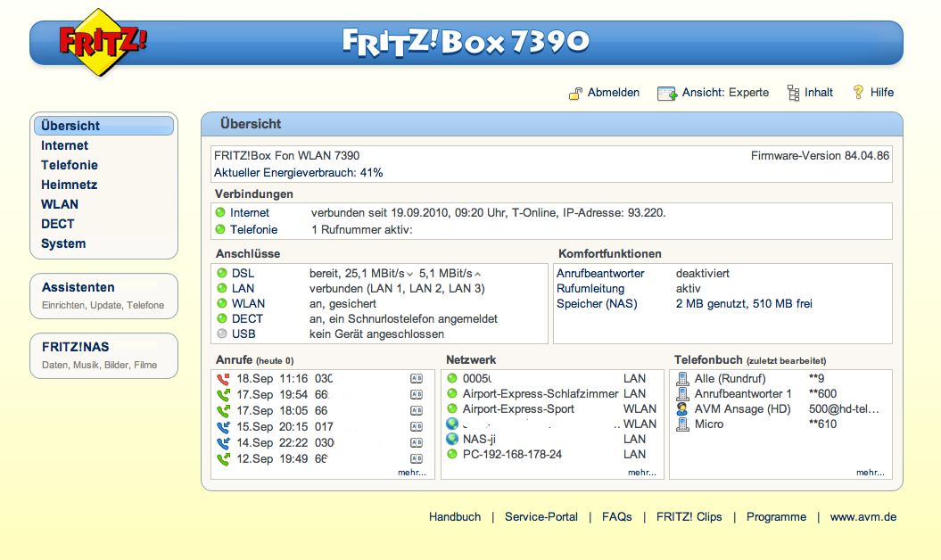Viewport: 941px width, 560px height.
Task: Select System in the left navigation
Action: tap(64, 243)
